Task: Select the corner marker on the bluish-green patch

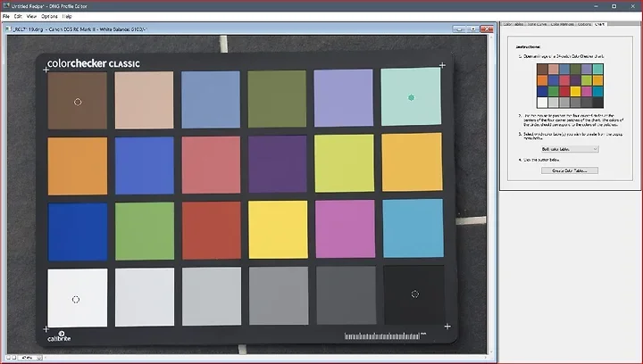Action: [x=412, y=97]
